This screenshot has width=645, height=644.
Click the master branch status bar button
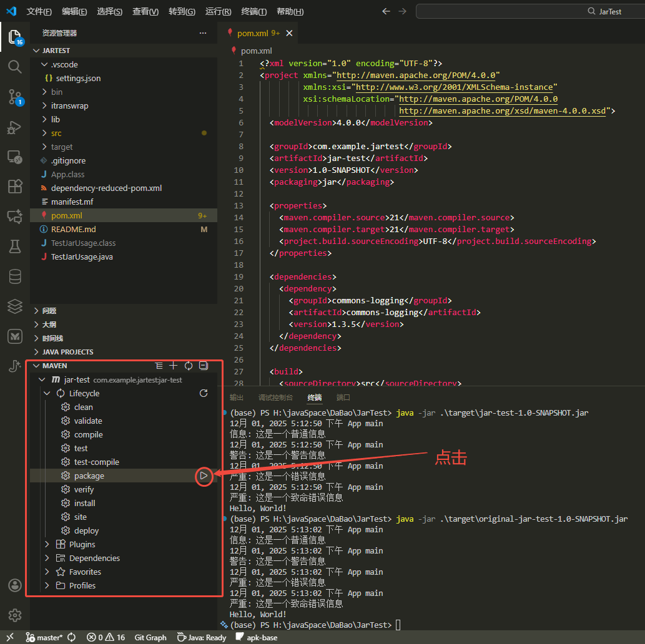click(x=44, y=637)
